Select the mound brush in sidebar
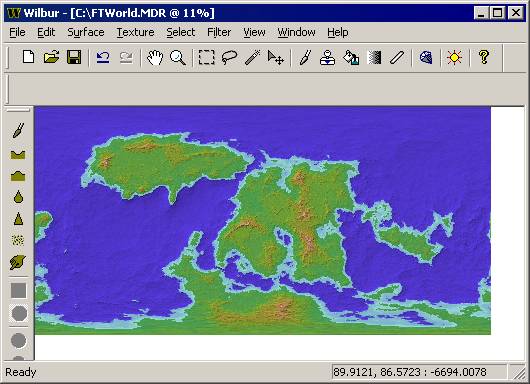 (18, 176)
